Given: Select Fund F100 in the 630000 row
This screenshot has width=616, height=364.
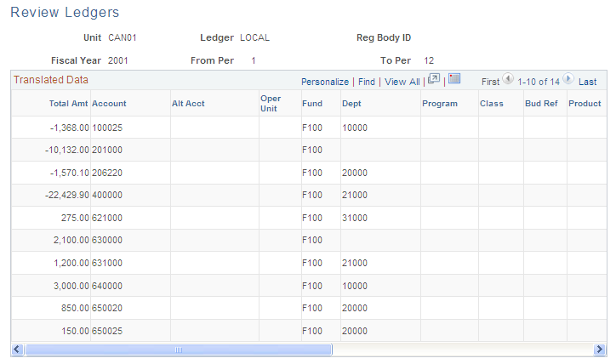Looking at the screenshot, I should 312,241.
